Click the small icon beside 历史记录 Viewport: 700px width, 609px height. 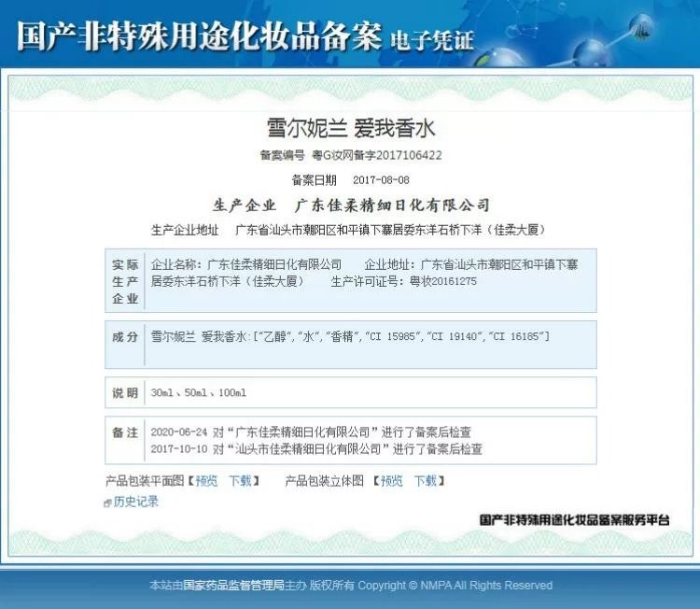(108, 503)
